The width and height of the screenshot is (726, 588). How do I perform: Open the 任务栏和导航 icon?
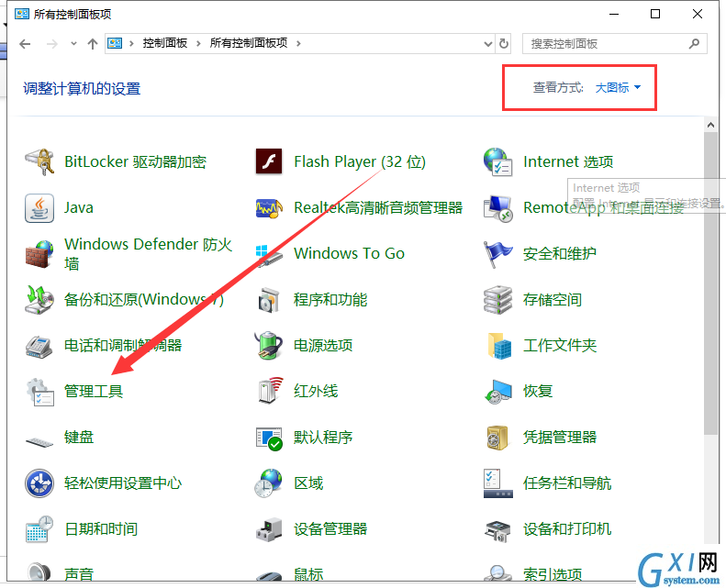point(497,483)
